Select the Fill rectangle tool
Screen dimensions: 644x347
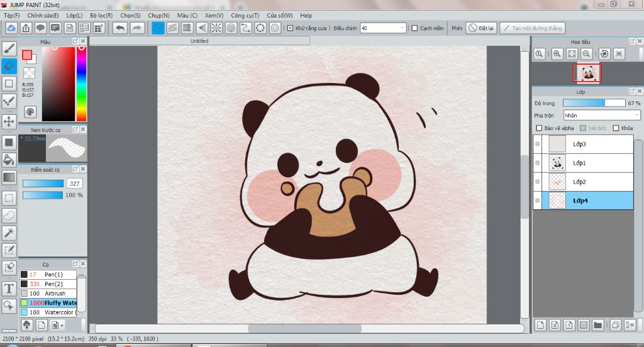pos(9,143)
